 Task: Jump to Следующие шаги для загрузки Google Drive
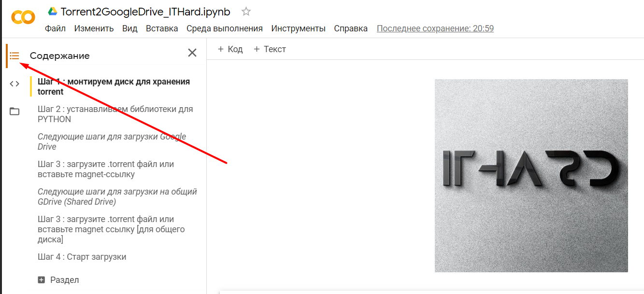tap(112, 141)
